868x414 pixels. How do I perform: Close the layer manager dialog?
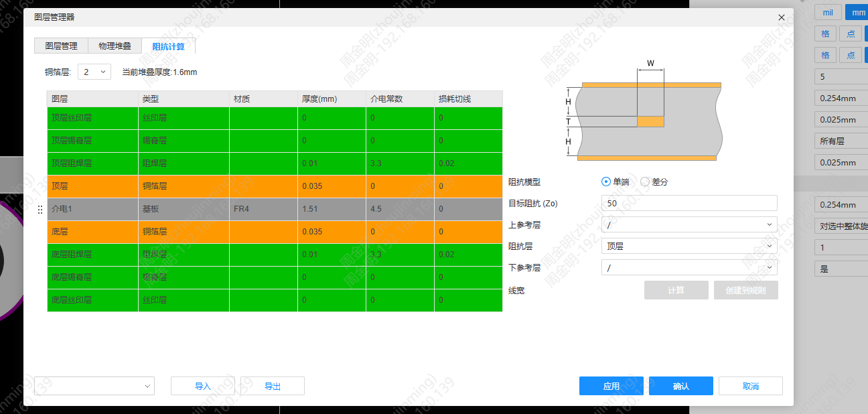click(781, 17)
